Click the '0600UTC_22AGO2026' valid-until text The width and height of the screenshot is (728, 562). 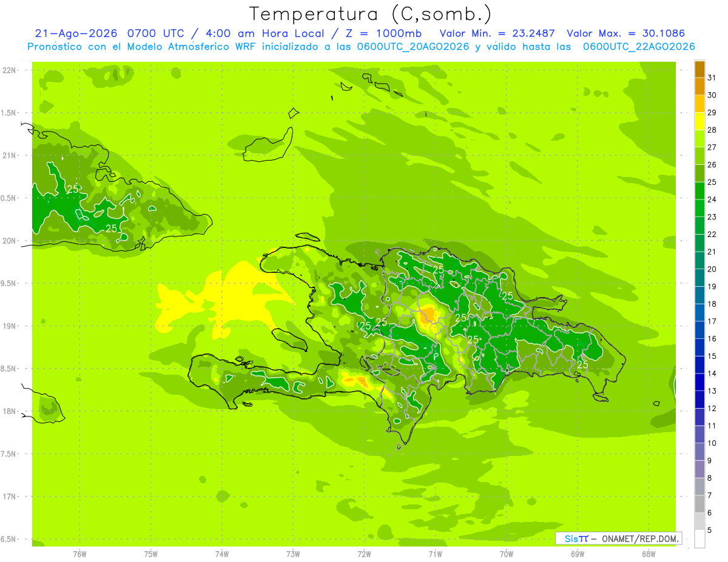click(639, 47)
